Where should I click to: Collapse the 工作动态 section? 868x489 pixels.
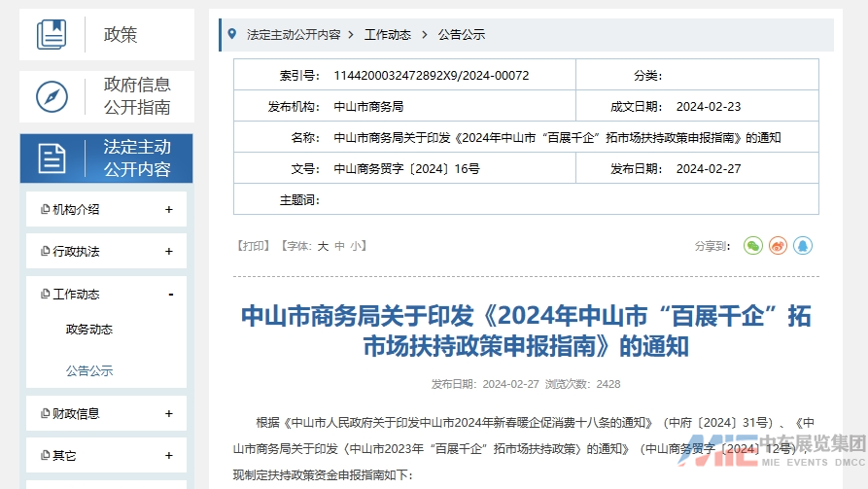170,294
